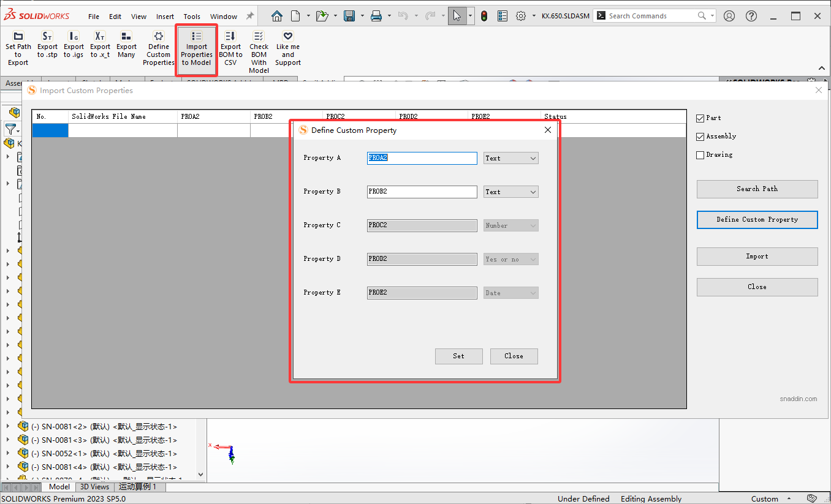
Task: Click Export to .igs icon
Action: coord(74,45)
